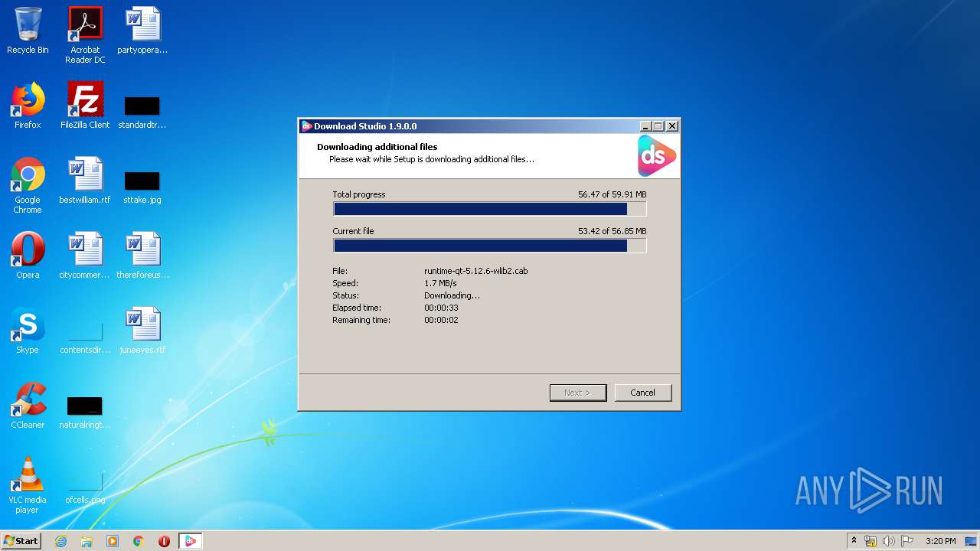Open Chrome from the taskbar
Screen dimensions: 980x551
(x=139, y=541)
